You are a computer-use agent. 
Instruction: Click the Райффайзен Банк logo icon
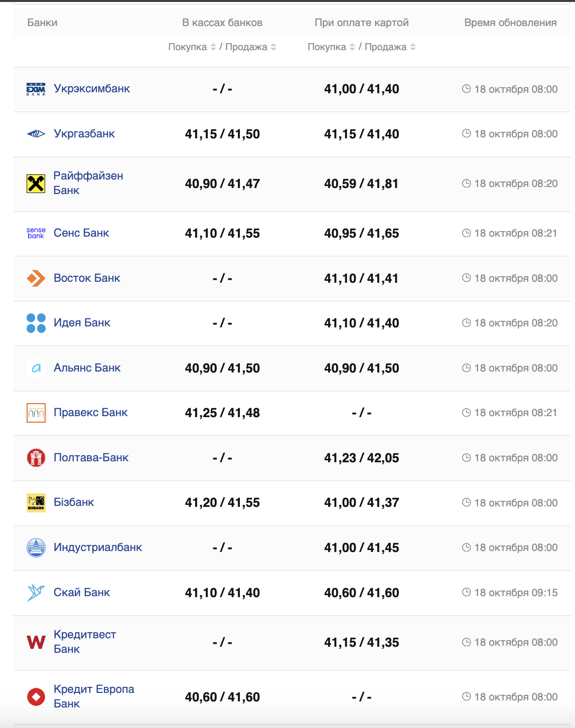36,184
